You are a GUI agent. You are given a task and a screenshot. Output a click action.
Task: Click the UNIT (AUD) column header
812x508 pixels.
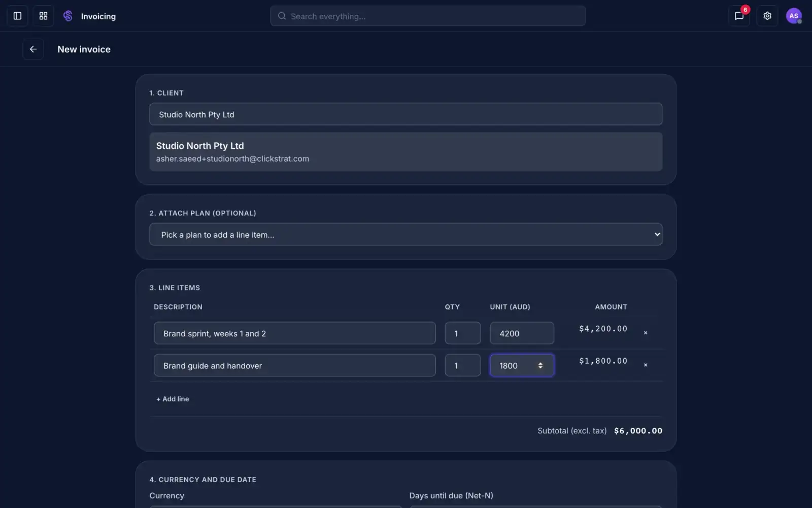[x=510, y=307]
